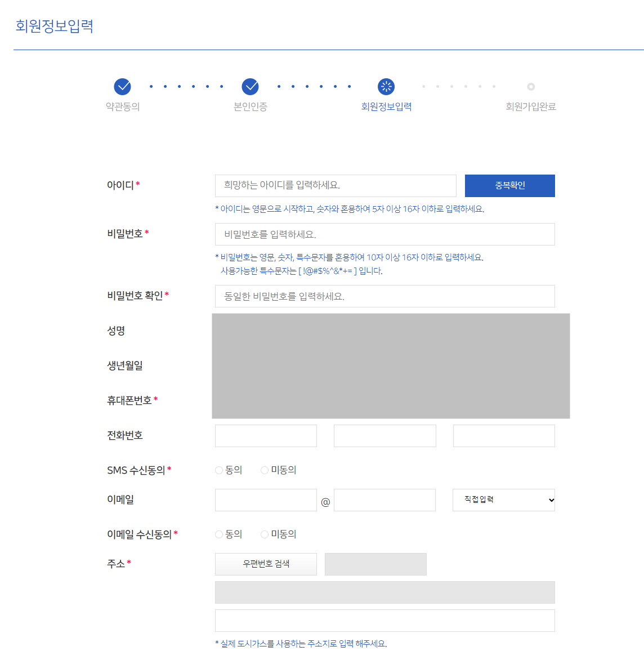Click the 비밀번호 확인 input field

(x=384, y=296)
